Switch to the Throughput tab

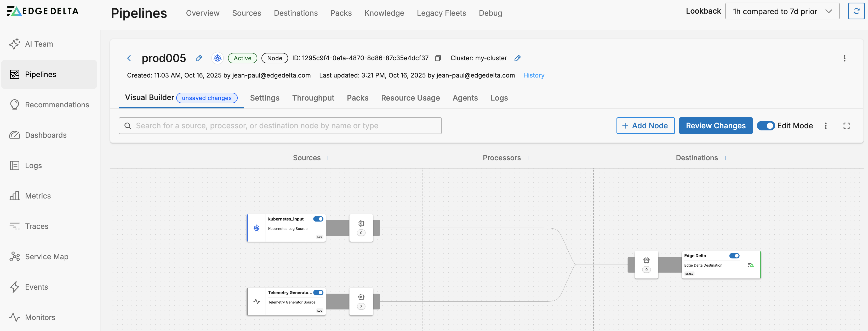(x=313, y=98)
